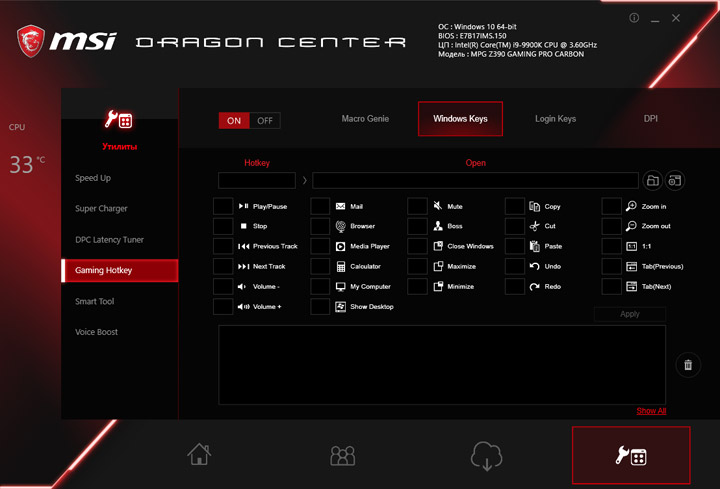Click the Redo arrow icon
The width and height of the screenshot is (720, 489).
coord(534,287)
